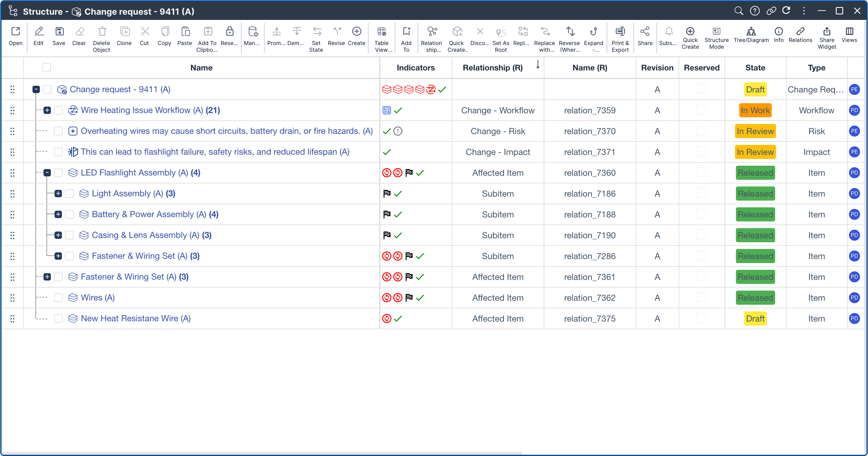Image resolution: width=868 pixels, height=456 pixels.
Task: Select the Quick Create circle-plus icon
Action: tap(690, 32)
